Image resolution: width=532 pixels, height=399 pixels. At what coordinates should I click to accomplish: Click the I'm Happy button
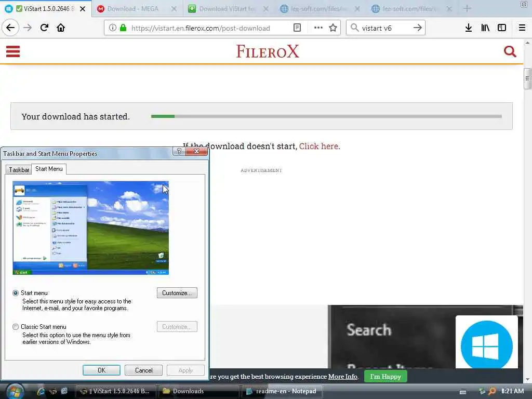pyautogui.click(x=385, y=377)
